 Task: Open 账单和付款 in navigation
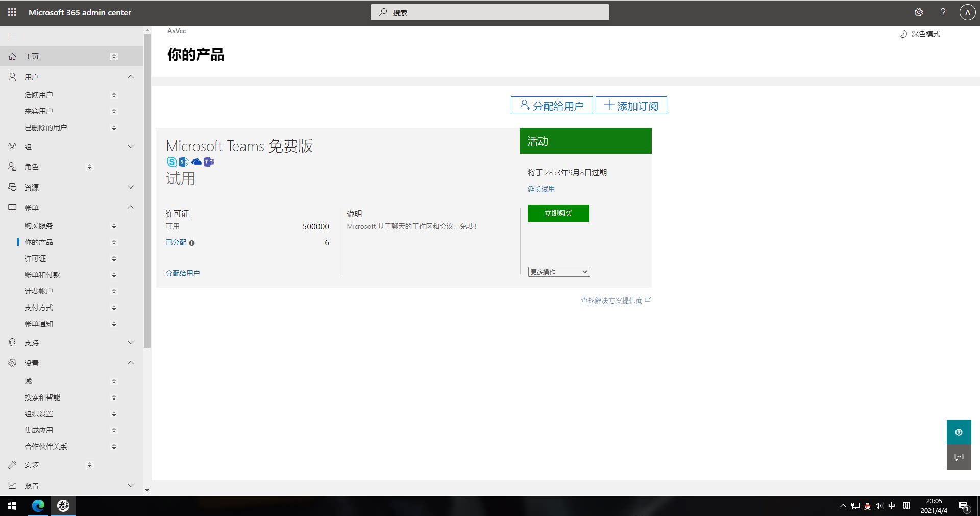click(42, 275)
